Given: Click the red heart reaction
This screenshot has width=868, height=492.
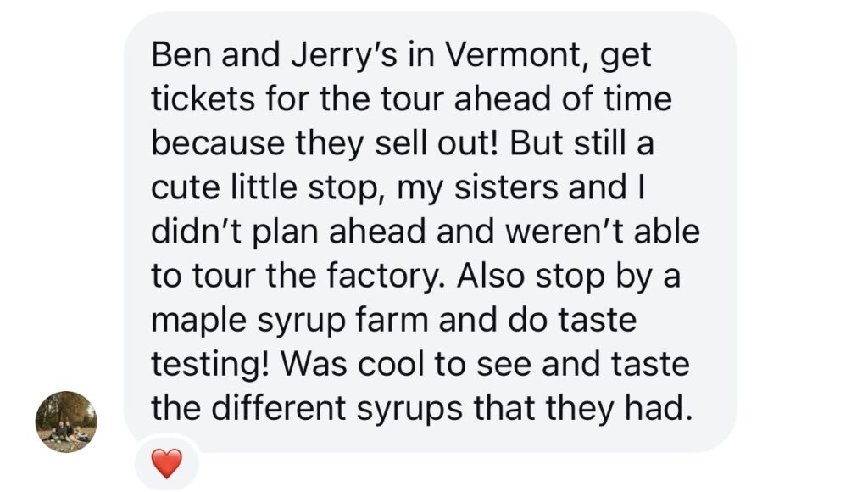Looking at the screenshot, I should [x=166, y=462].
